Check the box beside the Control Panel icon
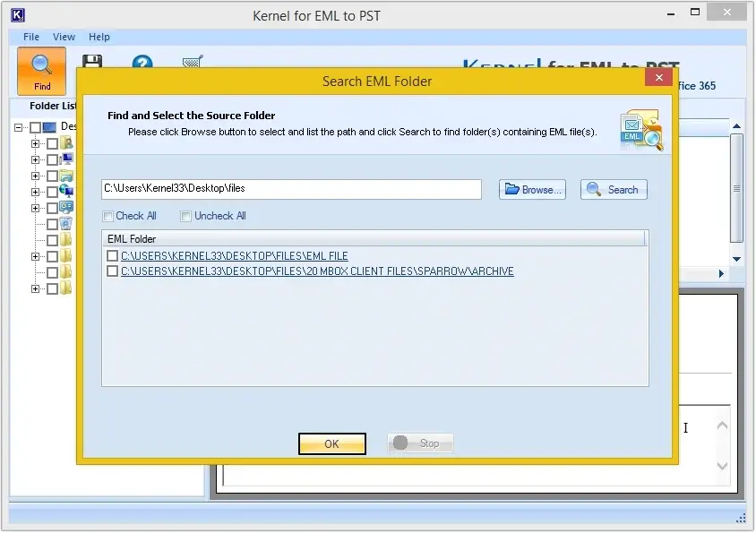756x533 pixels. [52, 208]
